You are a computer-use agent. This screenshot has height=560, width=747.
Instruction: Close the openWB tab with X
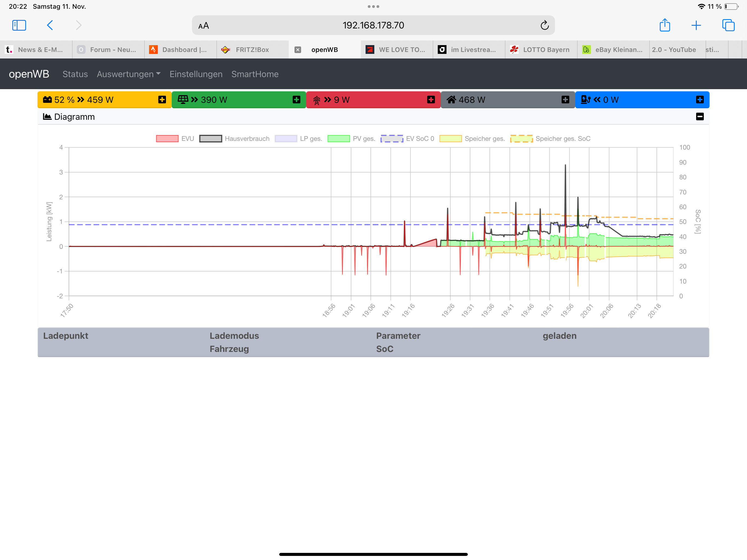click(297, 50)
